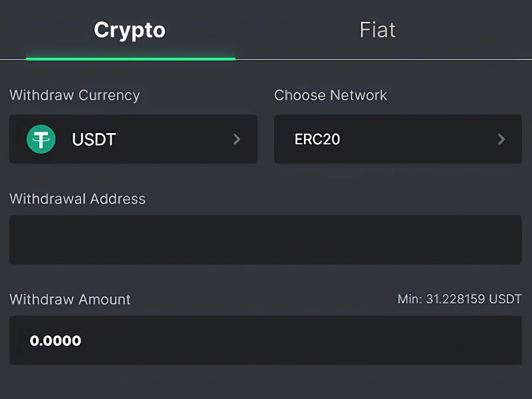The height and width of the screenshot is (399, 532).
Task: Select the 0.0000 amount value
Action: click(x=56, y=341)
